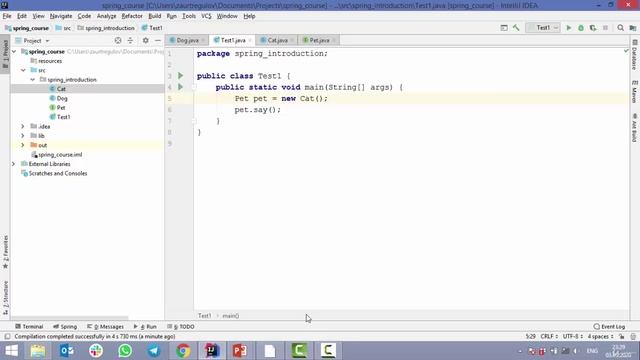Open the Structure side tab
This screenshot has width=640, height=360.
tap(5, 298)
